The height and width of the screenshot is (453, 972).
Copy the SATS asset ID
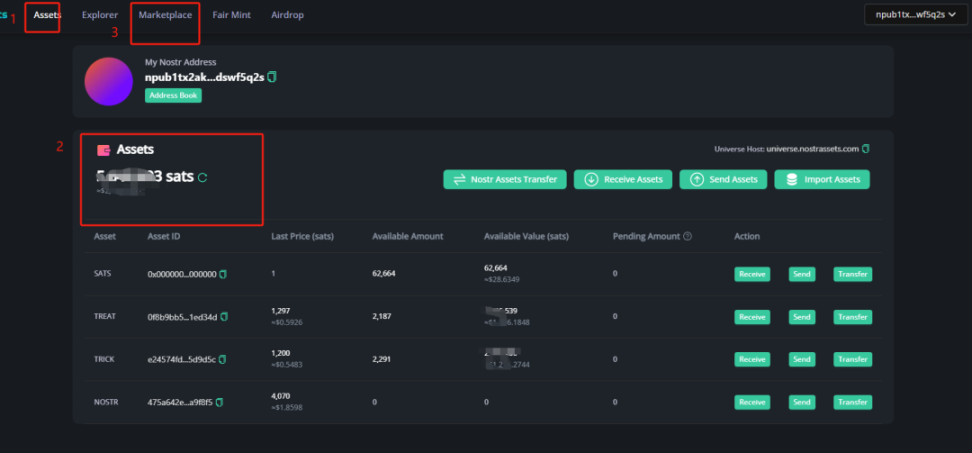click(224, 274)
